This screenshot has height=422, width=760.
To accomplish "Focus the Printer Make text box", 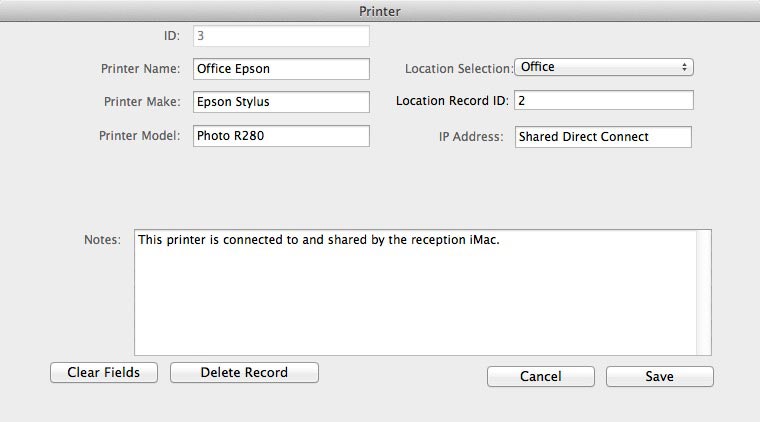I will 279,102.
